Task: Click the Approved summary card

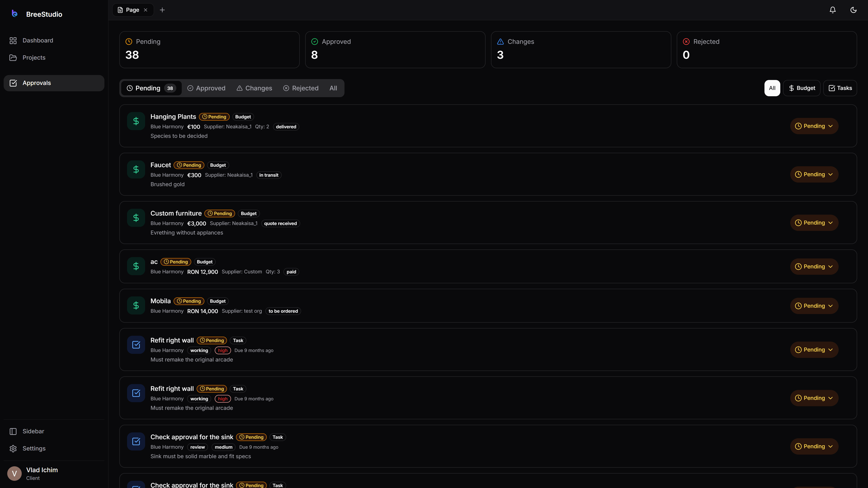Action: (395, 50)
